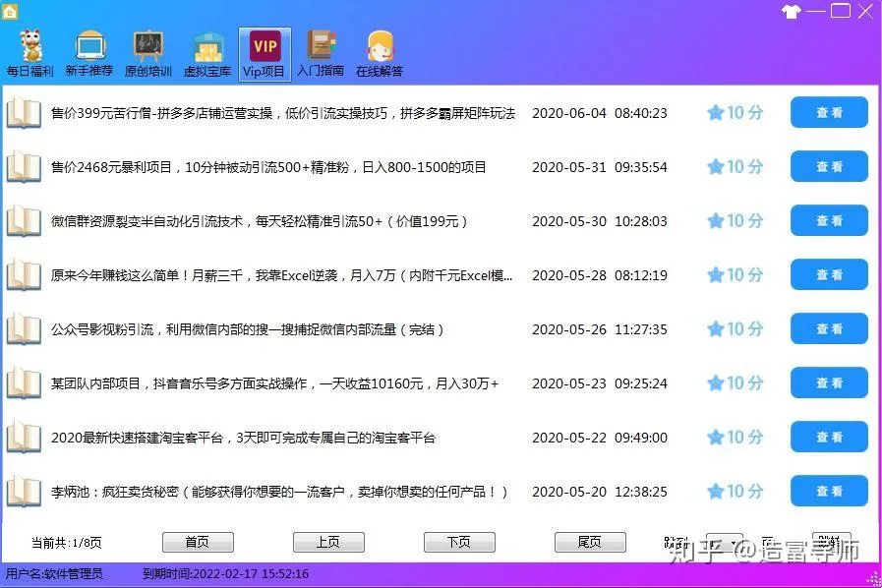Open the 虚拟宝库 warehouse icon
Image resolution: width=882 pixels, height=588 pixels.
(x=206, y=47)
